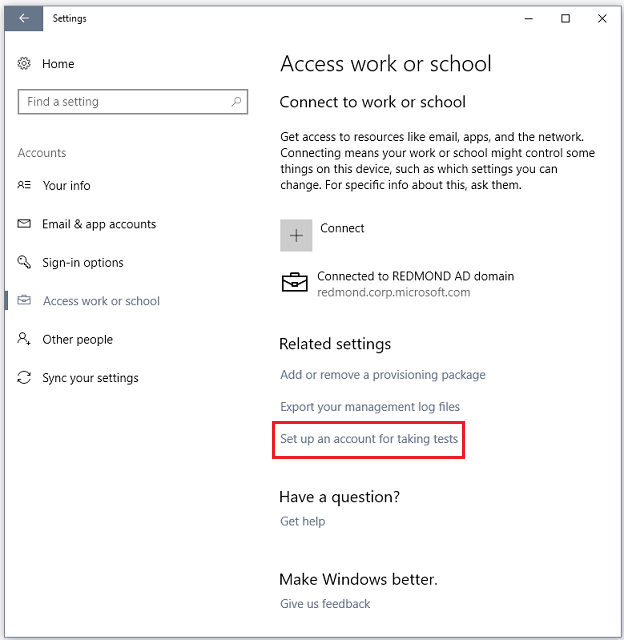The width and height of the screenshot is (624, 640).
Task: Click the Related settings heading
Action: click(335, 344)
